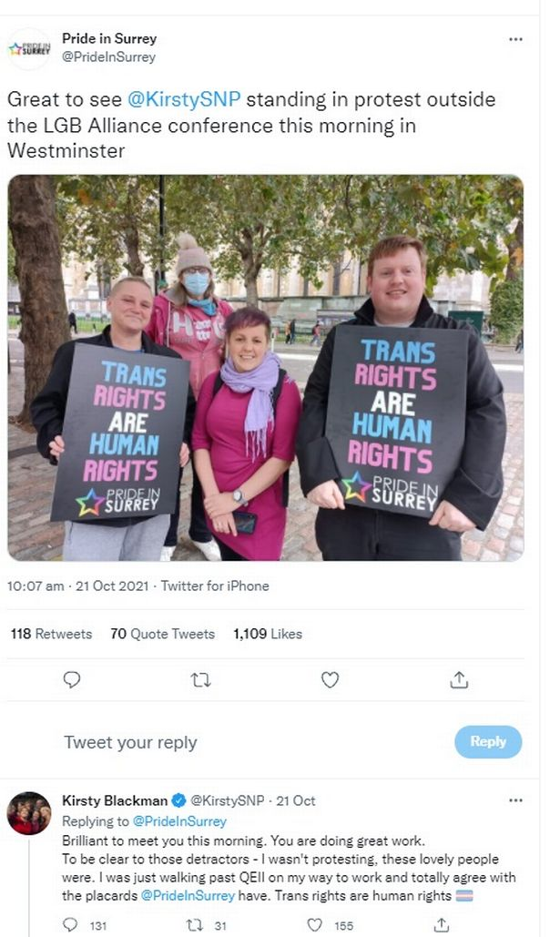Open the main tweet's three-dot more menu
This screenshot has width=560, height=937.
point(515,39)
